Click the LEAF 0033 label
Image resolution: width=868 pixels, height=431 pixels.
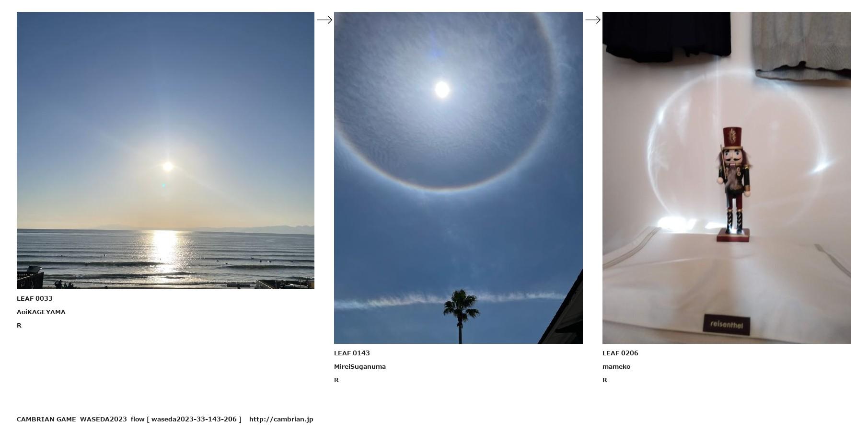[35, 298]
